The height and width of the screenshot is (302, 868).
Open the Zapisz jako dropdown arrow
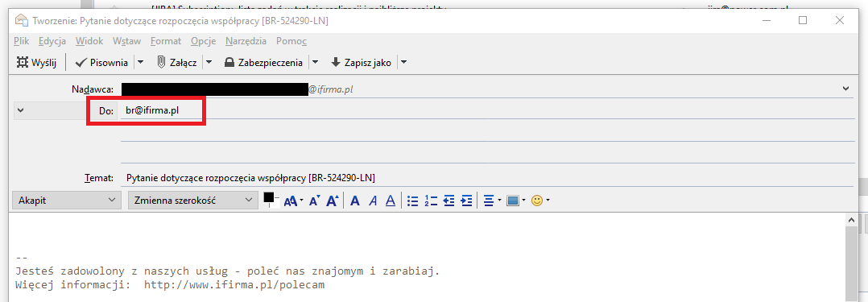tap(403, 63)
